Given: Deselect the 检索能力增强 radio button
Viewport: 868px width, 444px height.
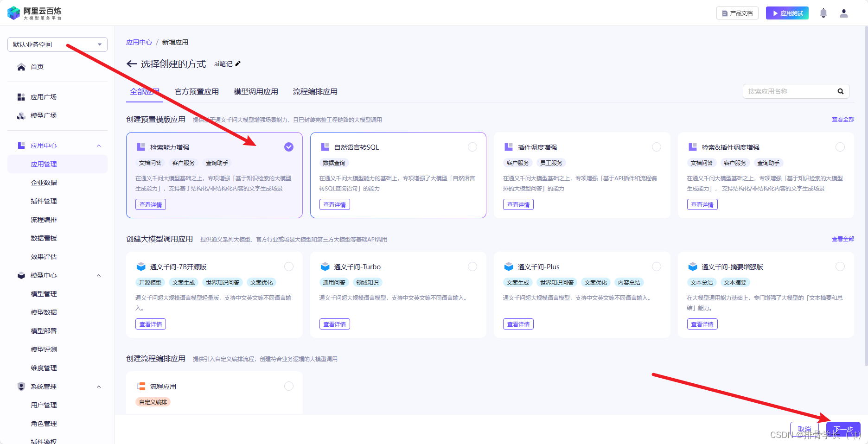Looking at the screenshot, I should pyautogui.click(x=289, y=147).
